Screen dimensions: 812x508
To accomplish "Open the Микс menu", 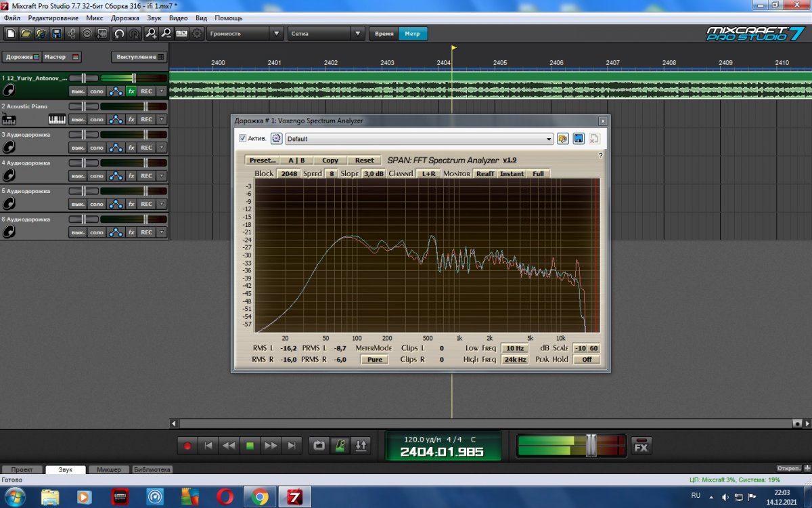I will pyautogui.click(x=94, y=18).
